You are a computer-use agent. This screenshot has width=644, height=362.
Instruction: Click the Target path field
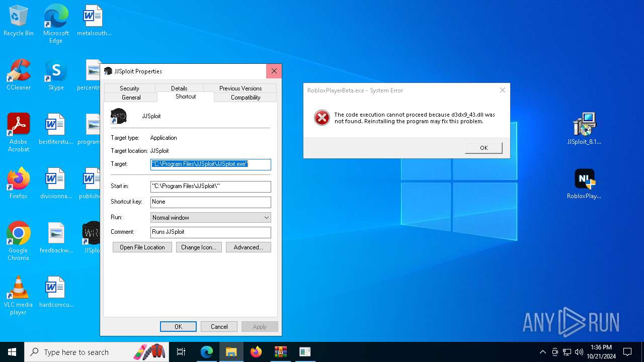click(x=211, y=164)
